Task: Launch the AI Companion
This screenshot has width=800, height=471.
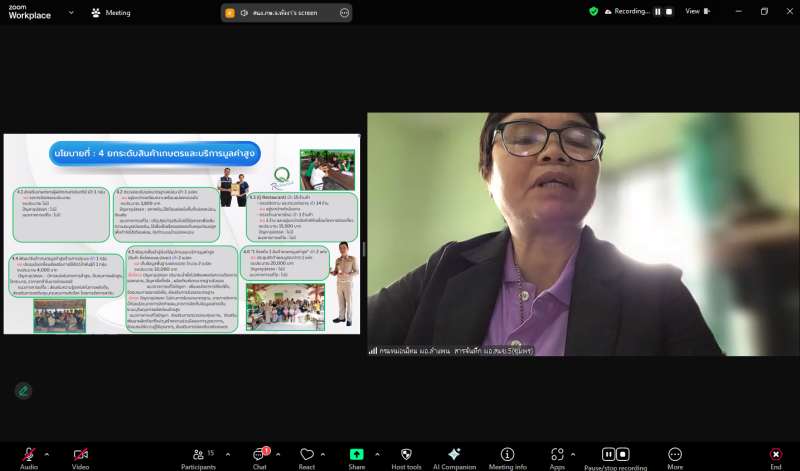Action: (454, 454)
